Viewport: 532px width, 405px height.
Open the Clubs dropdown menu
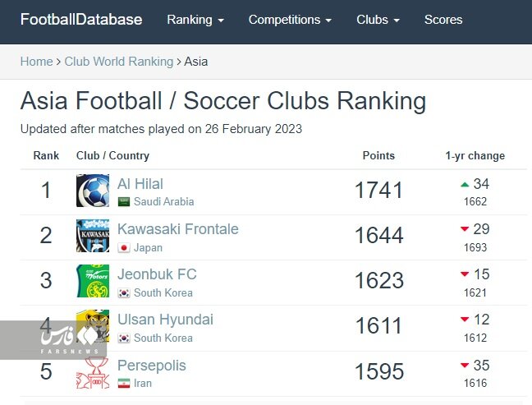(378, 20)
